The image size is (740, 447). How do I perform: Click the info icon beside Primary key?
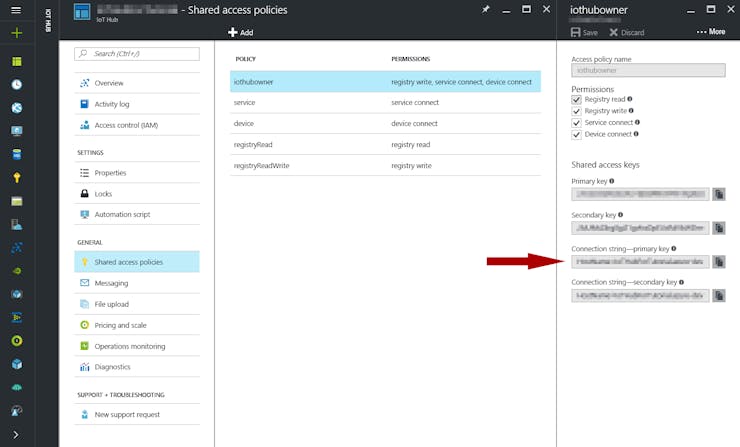pyautogui.click(x=612, y=181)
